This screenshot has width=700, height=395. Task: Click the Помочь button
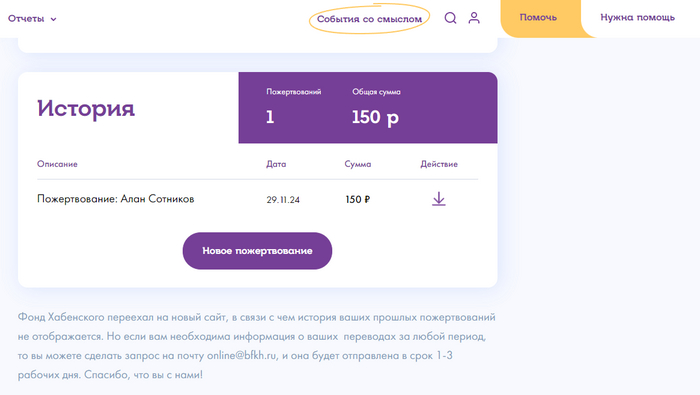tap(538, 17)
